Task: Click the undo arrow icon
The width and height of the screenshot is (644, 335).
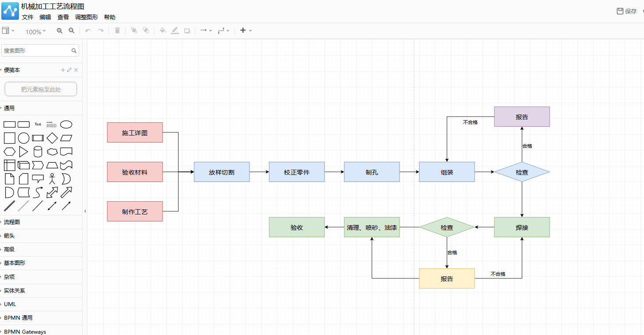Action: (88, 31)
